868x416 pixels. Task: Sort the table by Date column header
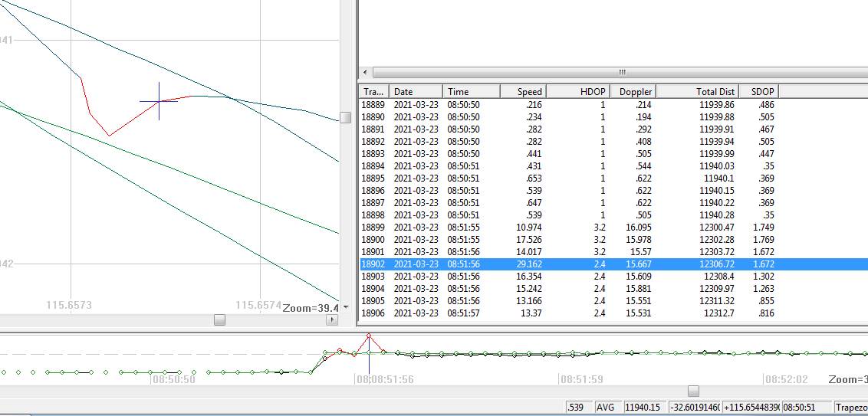pos(415,91)
